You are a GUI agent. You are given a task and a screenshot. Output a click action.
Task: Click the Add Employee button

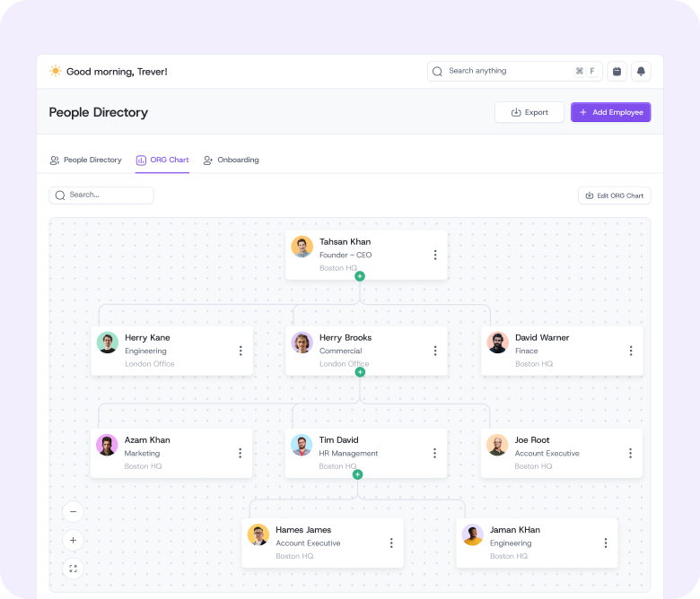(610, 112)
